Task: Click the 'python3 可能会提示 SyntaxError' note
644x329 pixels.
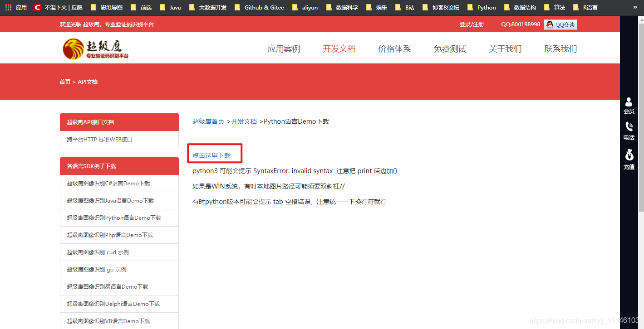Action: (295, 171)
